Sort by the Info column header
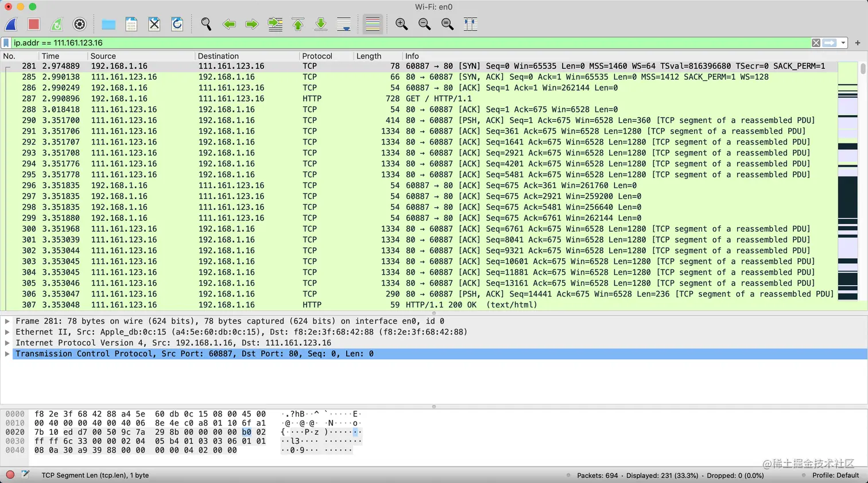The width and height of the screenshot is (868, 483). (620, 56)
